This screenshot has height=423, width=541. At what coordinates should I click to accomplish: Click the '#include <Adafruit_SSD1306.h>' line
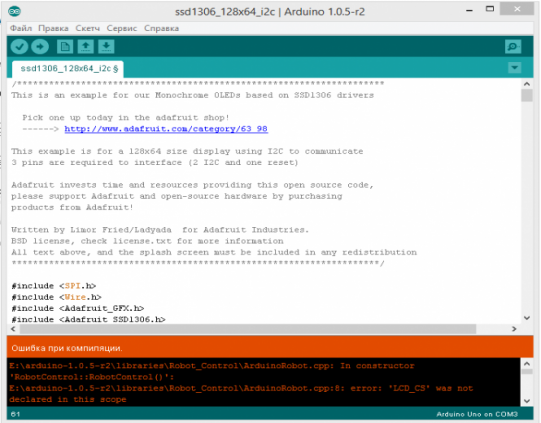(x=88, y=319)
